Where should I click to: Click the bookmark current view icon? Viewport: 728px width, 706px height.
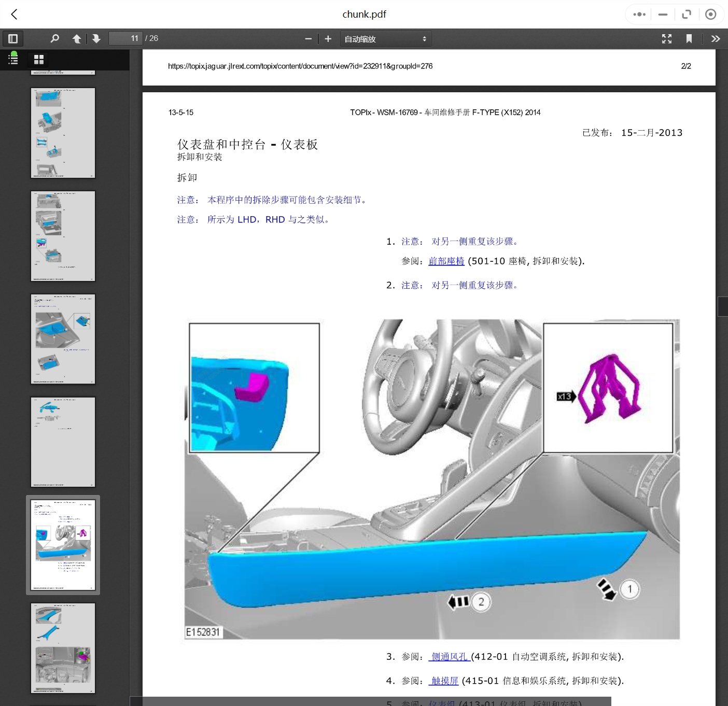tap(689, 39)
